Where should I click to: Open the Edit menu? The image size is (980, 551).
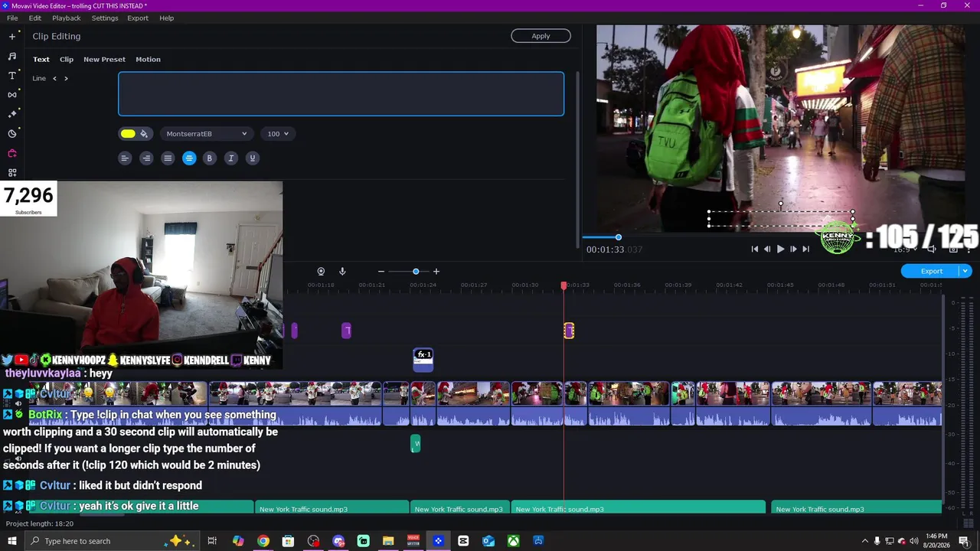(35, 18)
